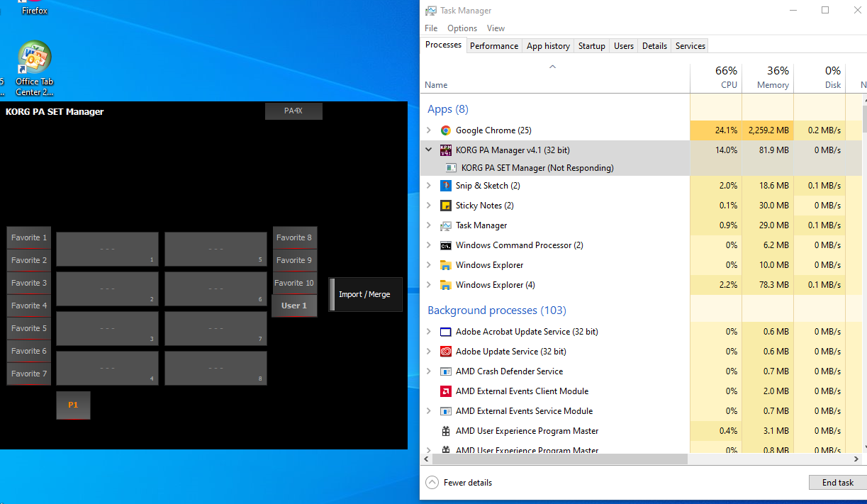
Task: Click the Background processes (103) heading
Action: [497, 310]
